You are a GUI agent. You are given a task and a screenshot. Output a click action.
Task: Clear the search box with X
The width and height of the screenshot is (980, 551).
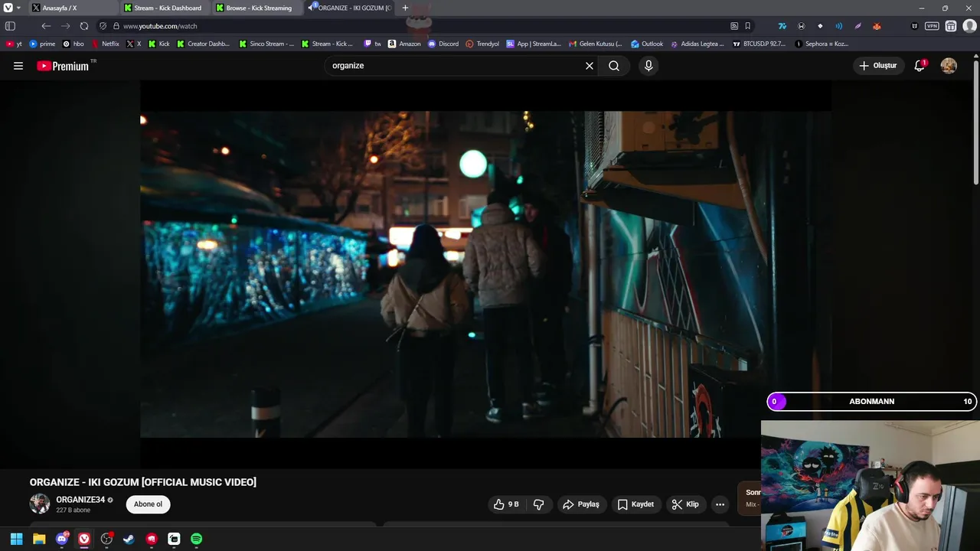[590, 66]
